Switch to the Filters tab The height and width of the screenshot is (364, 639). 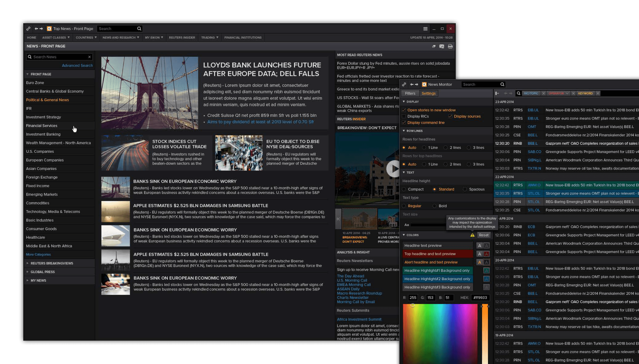click(410, 93)
